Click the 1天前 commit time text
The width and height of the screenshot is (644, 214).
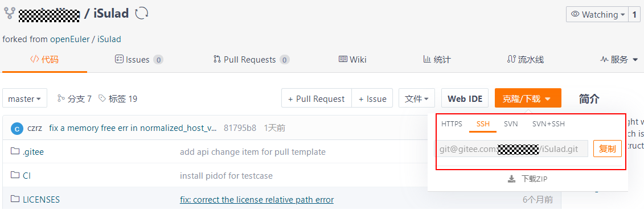click(274, 128)
